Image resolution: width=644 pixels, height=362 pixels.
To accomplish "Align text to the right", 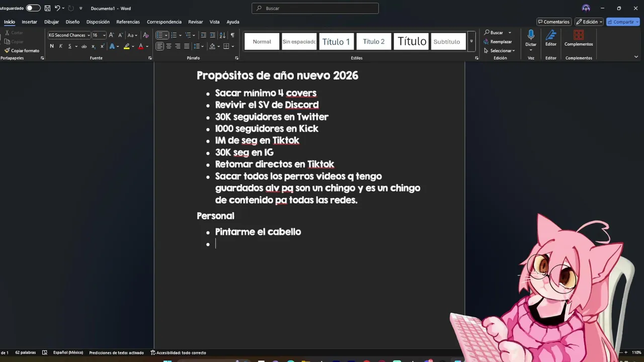I will [178, 46].
